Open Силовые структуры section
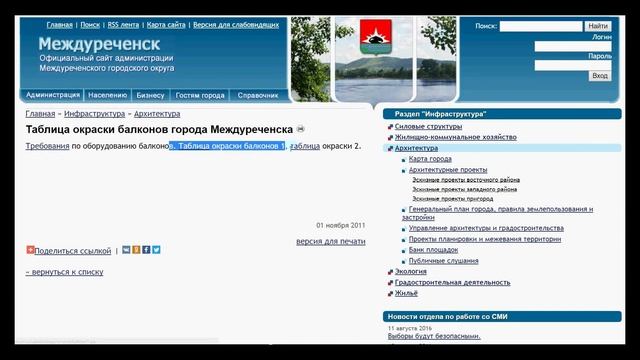Screen dimensions: 640x360 (428, 127)
